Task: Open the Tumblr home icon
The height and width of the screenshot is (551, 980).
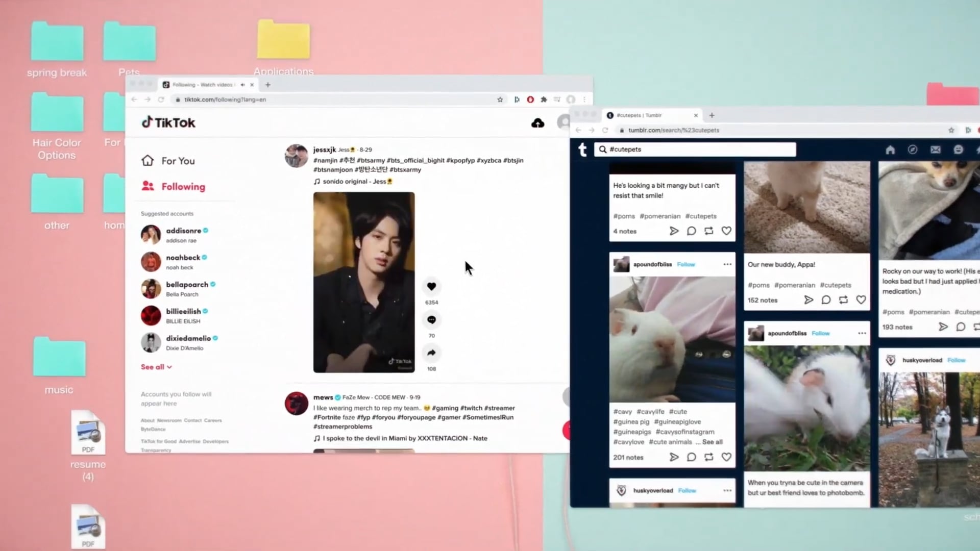Action: click(x=890, y=149)
